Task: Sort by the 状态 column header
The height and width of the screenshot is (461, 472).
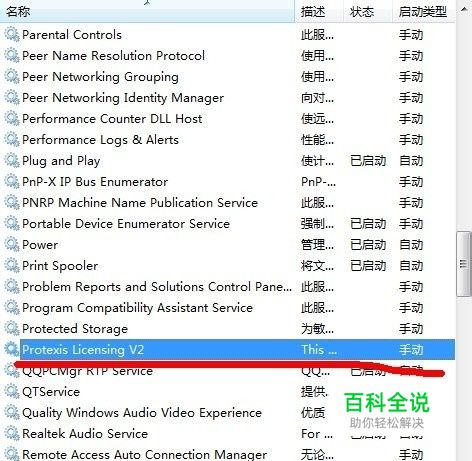Action: (368, 11)
